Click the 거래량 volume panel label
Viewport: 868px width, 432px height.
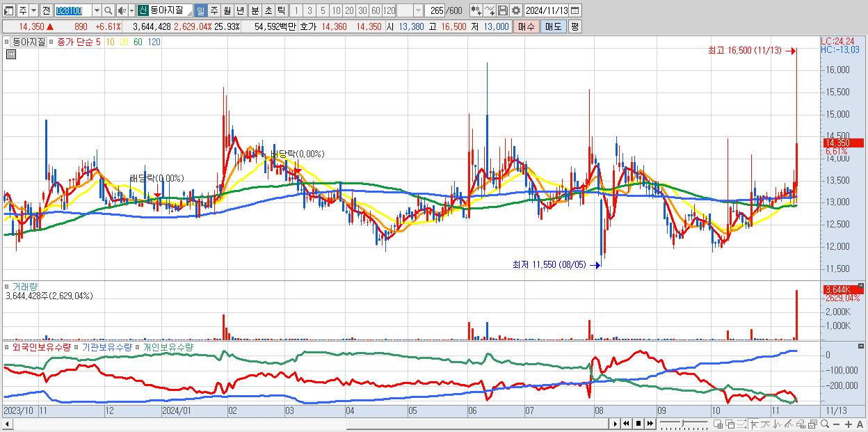(25, 286)
